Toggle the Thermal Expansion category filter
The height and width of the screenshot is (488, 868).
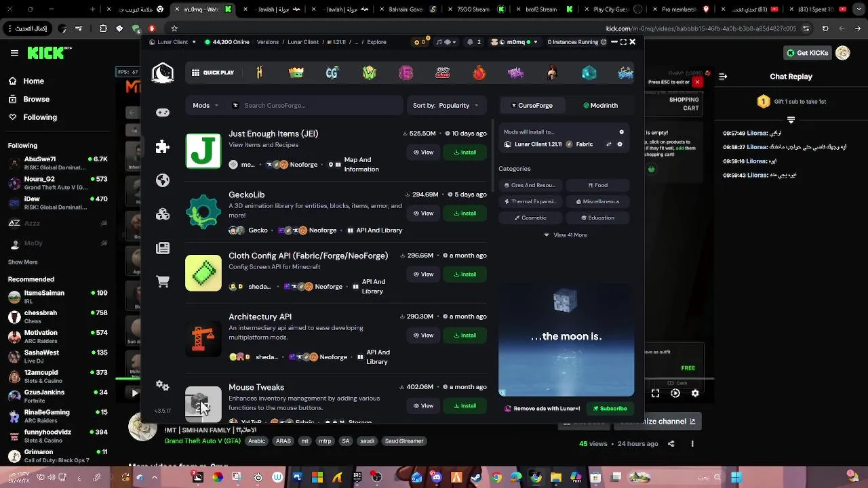pyautogui.click(x=530, y=201)
